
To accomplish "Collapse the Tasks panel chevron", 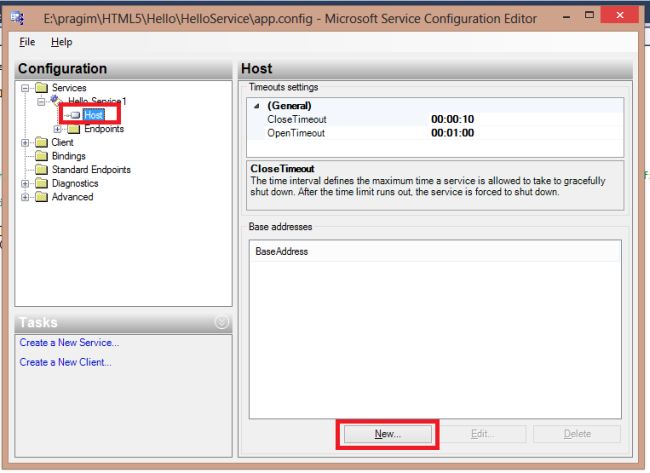I will pos(222,322).
